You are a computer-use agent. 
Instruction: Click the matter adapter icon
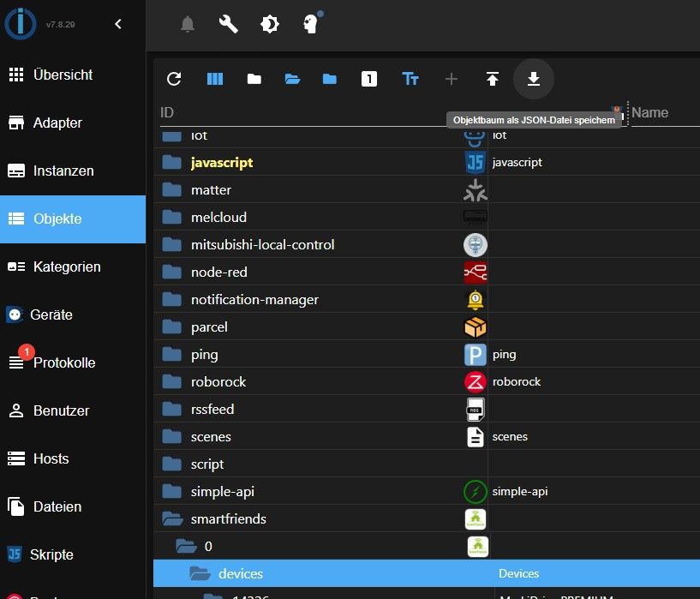point(475,190)
